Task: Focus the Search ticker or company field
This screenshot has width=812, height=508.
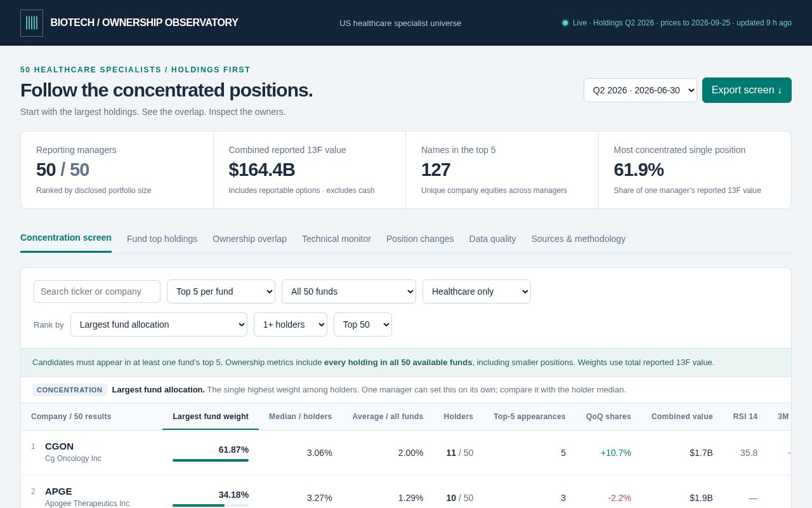Action: click(97, 291)
